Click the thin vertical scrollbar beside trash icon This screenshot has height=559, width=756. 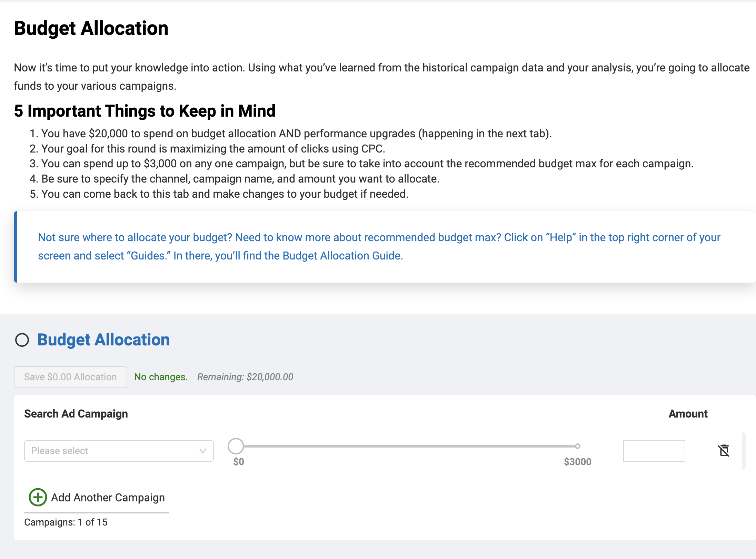click(744, 450)
